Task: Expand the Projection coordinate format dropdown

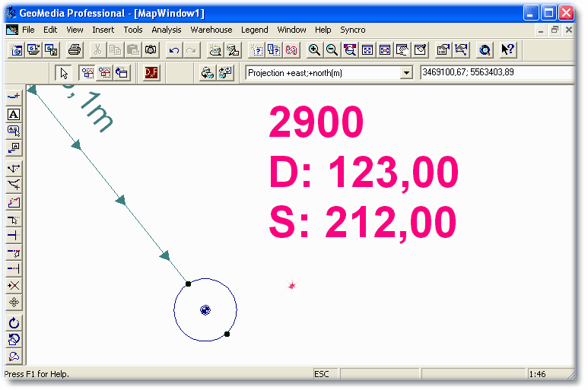Action: click(406, 73)
